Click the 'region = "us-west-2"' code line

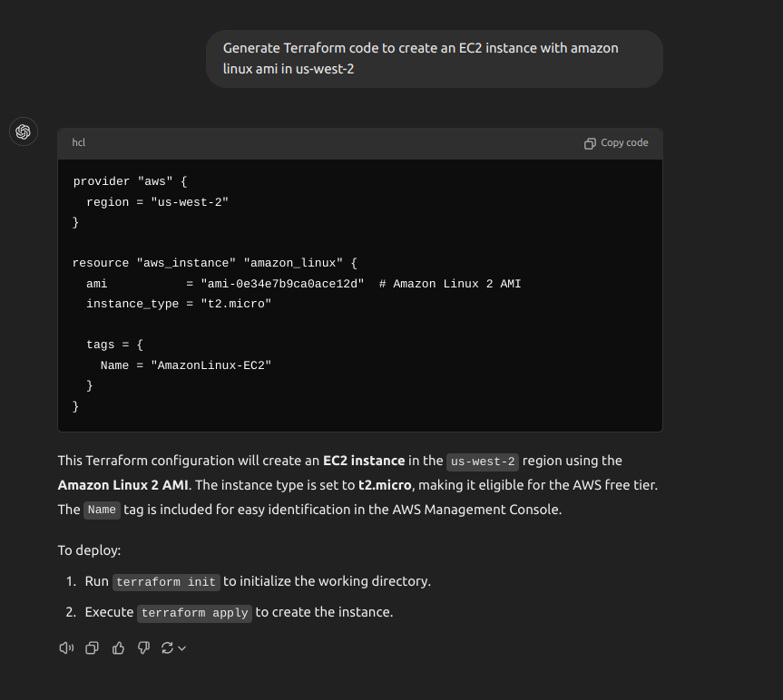click(157, 202)
